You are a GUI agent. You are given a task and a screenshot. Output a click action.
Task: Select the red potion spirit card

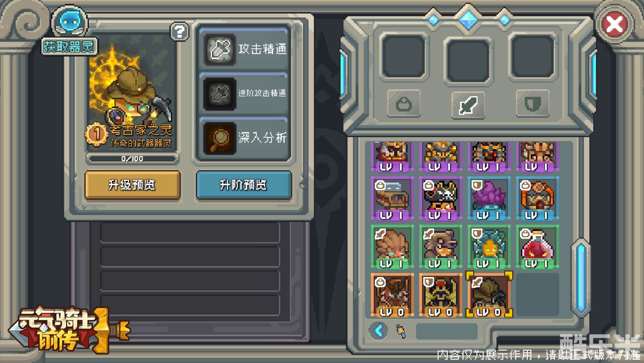tap(537, 247)
